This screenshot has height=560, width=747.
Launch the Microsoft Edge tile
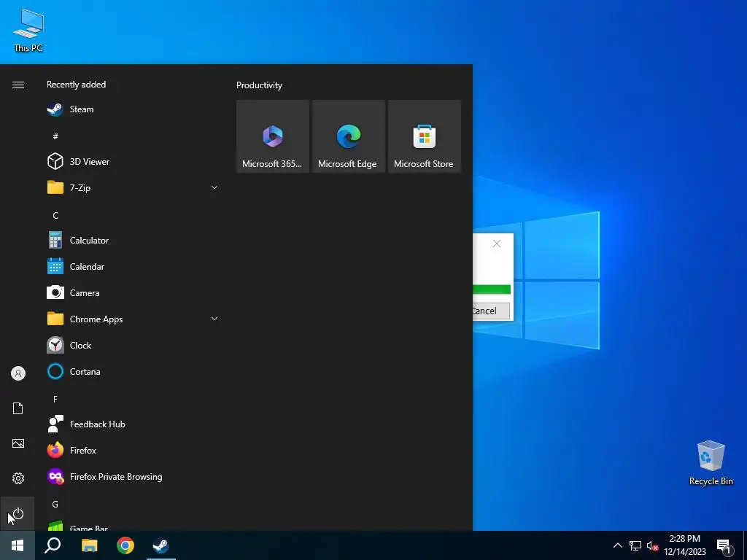(348, 136)
